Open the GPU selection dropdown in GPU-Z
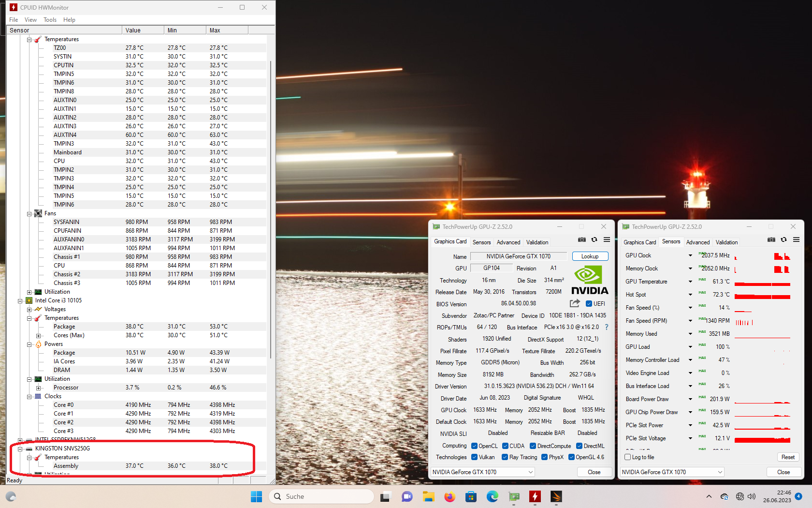 point(530,472)
